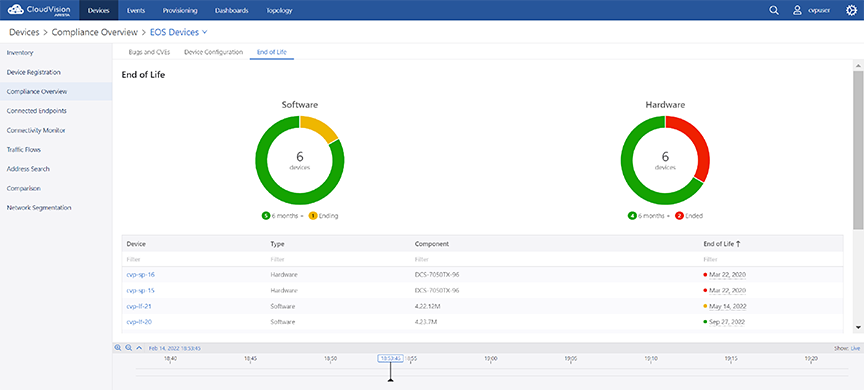This screenshot has height=390, width=864.
Task: Click Mar 22, 2020 date for cvp-sp-16
Action: 727,274
